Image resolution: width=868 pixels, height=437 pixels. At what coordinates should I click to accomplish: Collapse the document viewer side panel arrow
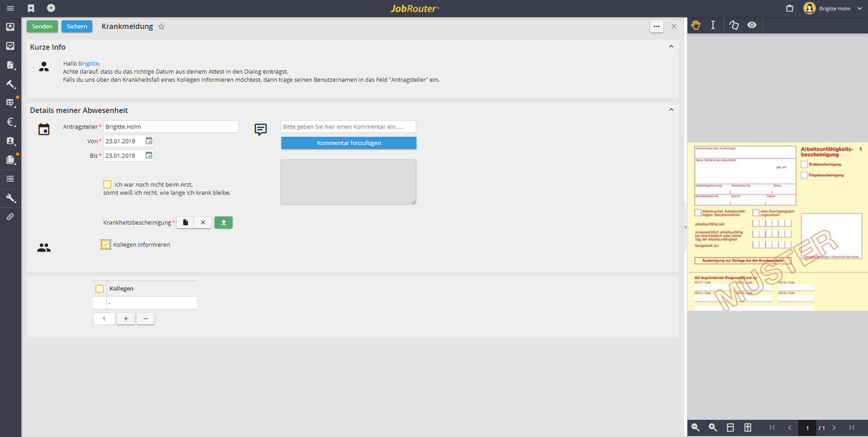coord(684,227)
